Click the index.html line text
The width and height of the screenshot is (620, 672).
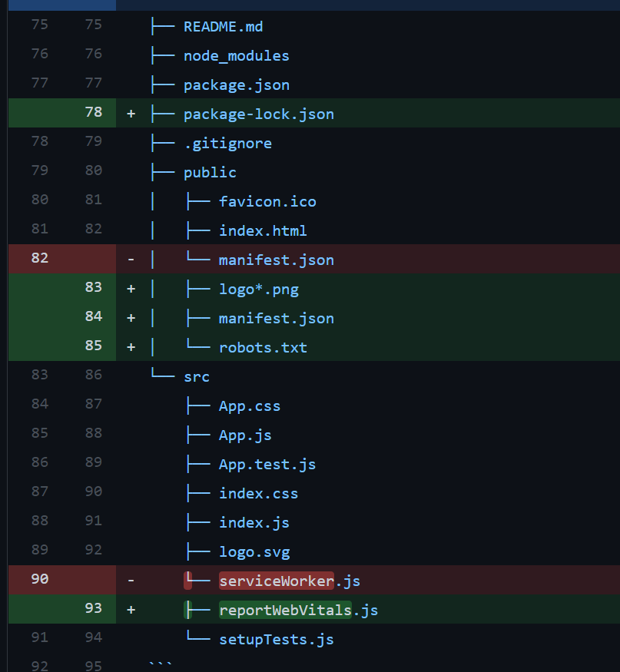(x=263, y=230)
